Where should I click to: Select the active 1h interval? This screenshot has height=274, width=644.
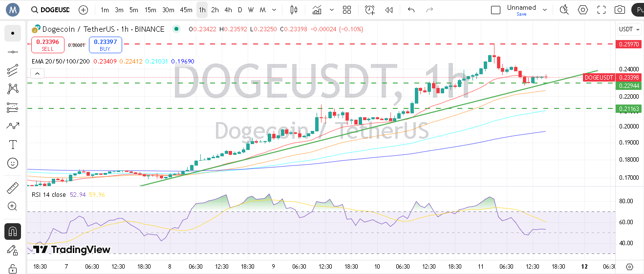coord(202,10)
